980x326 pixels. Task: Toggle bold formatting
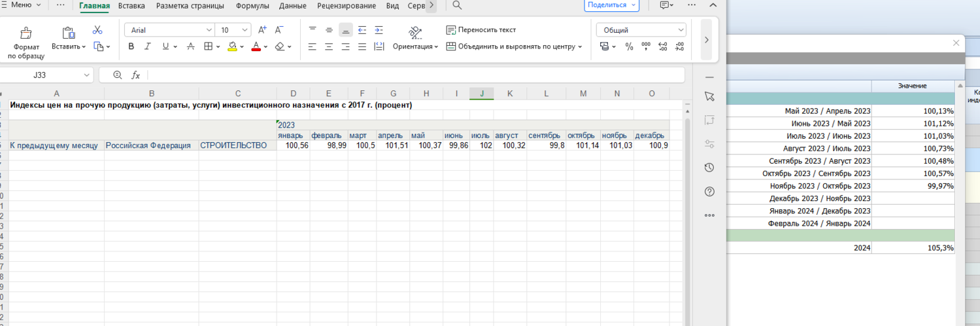point(131,46)
